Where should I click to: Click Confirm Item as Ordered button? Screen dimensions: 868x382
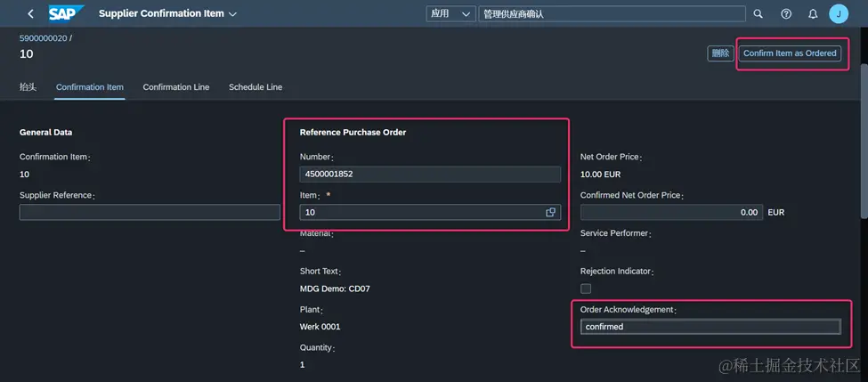pos(790,53)
